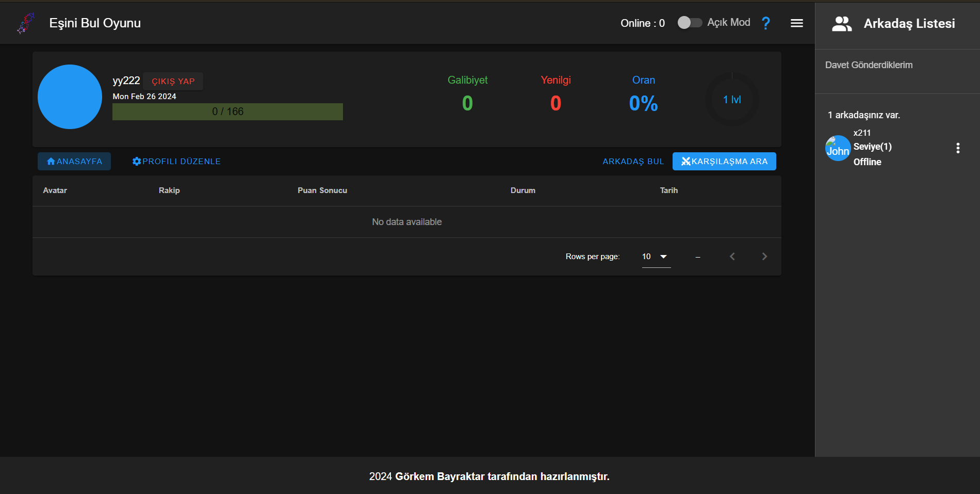Screen dimensions: 980x494
Task: Click the Mon Feb 26 2024 date
Action: tap(144, 97)
